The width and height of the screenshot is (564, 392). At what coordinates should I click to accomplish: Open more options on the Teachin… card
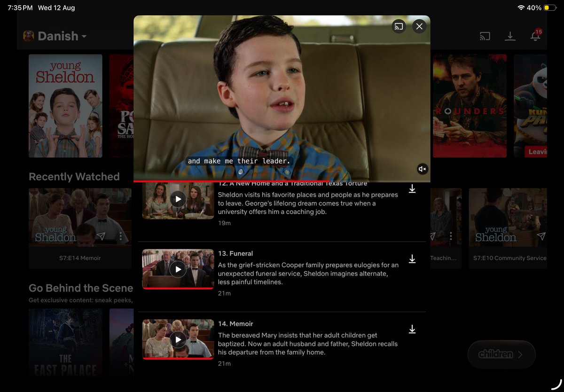[x=451, y=236]
